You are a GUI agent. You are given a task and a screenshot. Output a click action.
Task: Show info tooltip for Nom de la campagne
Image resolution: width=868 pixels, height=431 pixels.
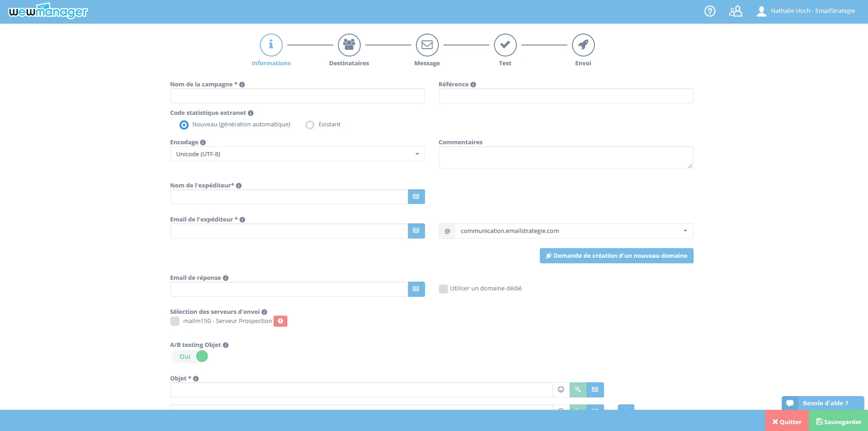click(x=242, y=85)
